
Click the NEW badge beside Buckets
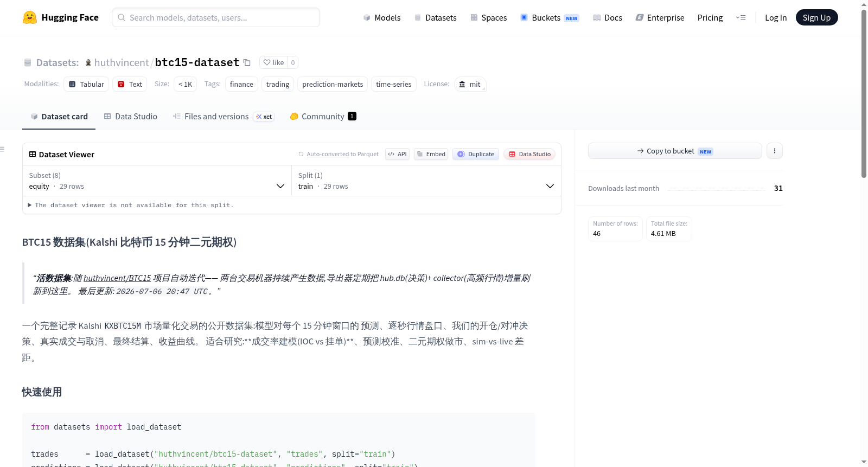coord(572,18)
